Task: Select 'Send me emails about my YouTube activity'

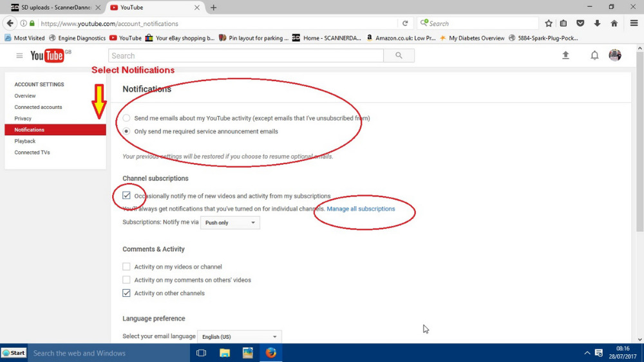Action: click(x=127, y=119)
